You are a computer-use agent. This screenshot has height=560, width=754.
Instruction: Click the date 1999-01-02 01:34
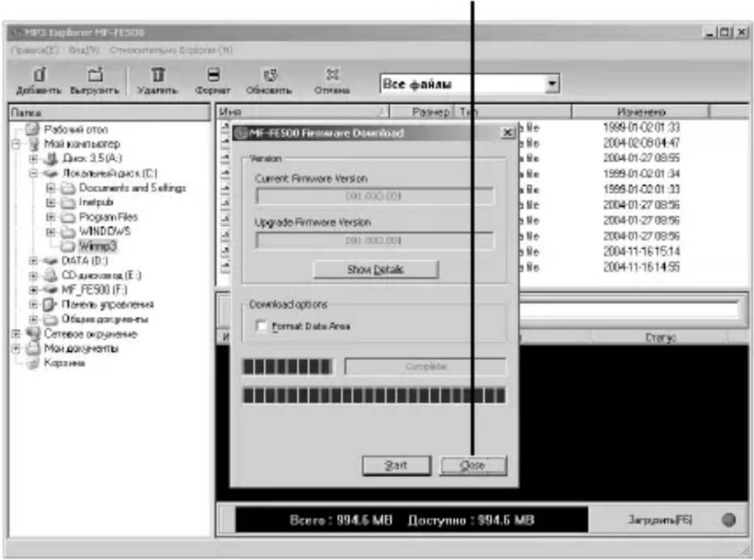tap(642, 174)
